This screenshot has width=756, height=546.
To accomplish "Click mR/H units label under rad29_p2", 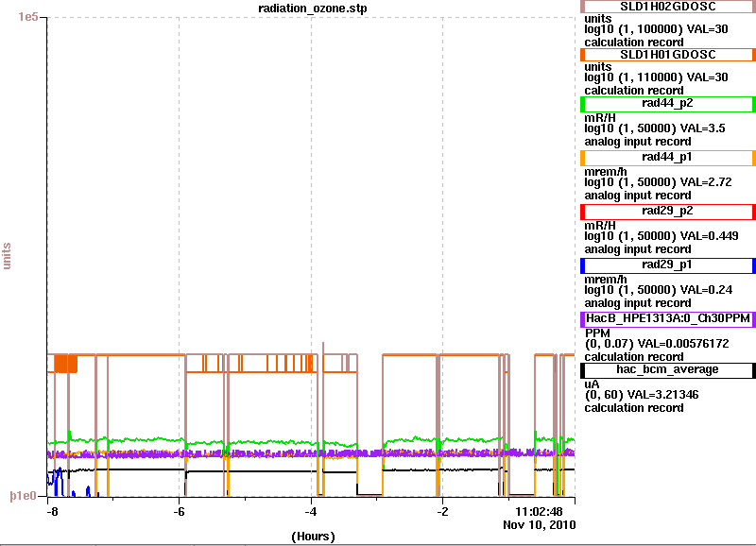I will click(x=600, y=226).
